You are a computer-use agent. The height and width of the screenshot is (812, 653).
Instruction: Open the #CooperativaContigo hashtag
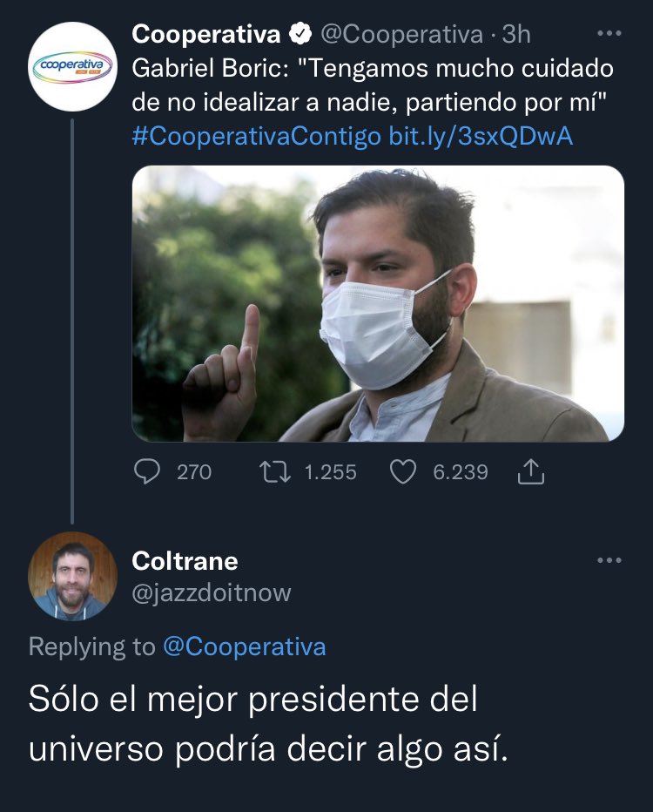point(256,137)
